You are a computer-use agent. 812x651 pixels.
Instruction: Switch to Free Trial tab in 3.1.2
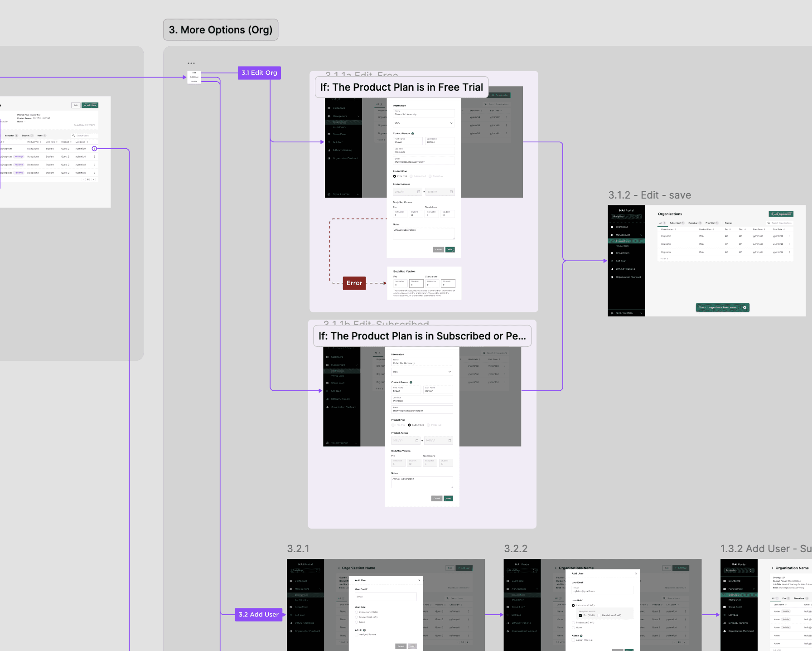pyautogui.click(x=712, y=223)
